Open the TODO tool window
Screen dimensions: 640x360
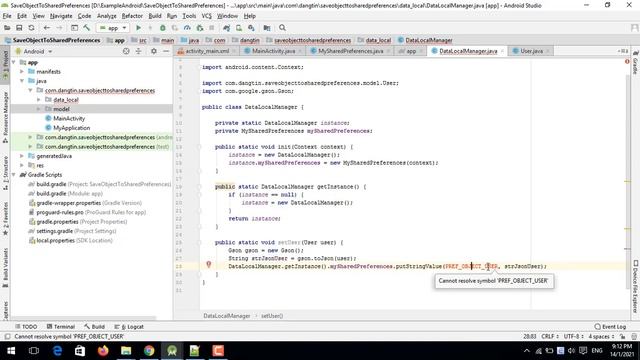tap(26, 327)
